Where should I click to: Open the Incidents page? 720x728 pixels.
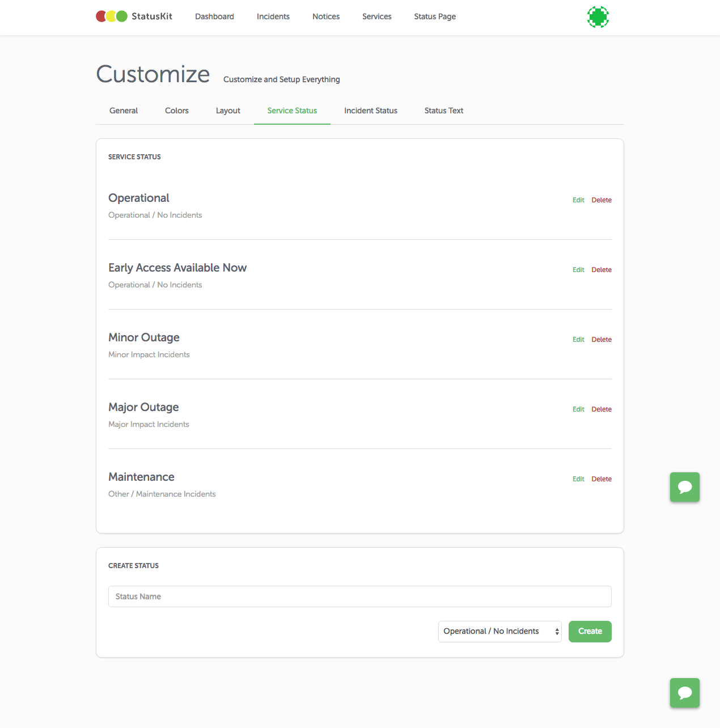(273, 16)
